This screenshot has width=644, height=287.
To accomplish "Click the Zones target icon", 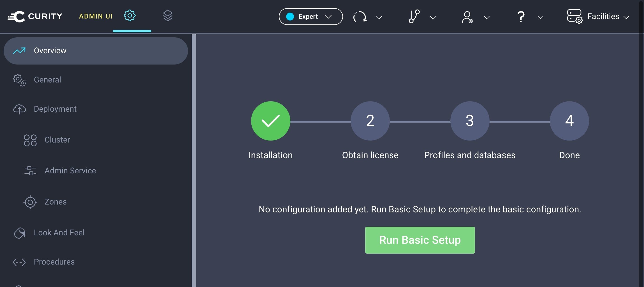I will [x=30, y=202].
